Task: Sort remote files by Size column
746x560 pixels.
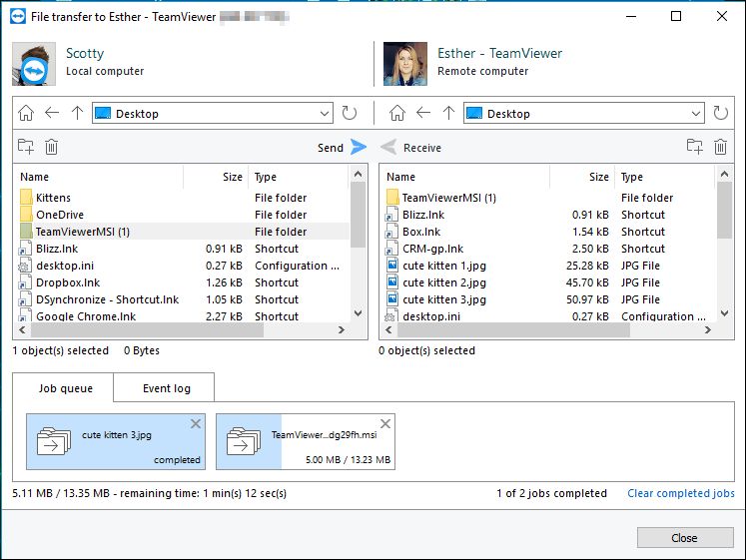Action: pyautogui.click(x=582, y=177)
